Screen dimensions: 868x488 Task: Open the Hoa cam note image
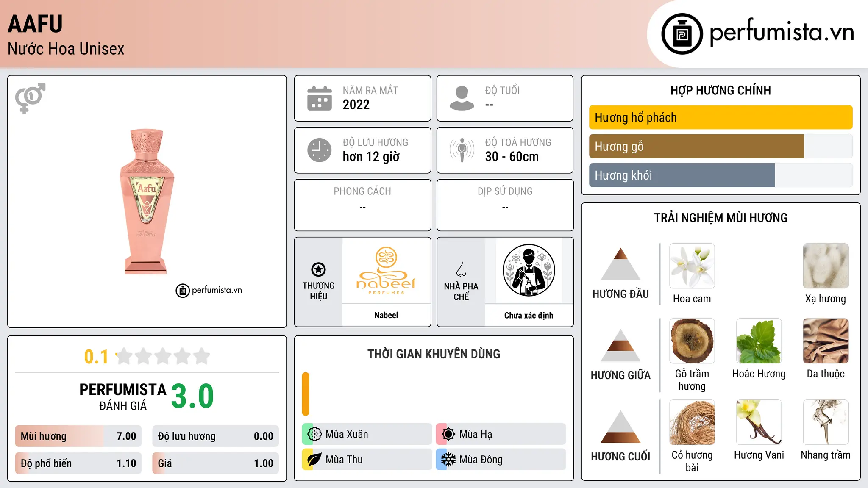coord(692,266)
